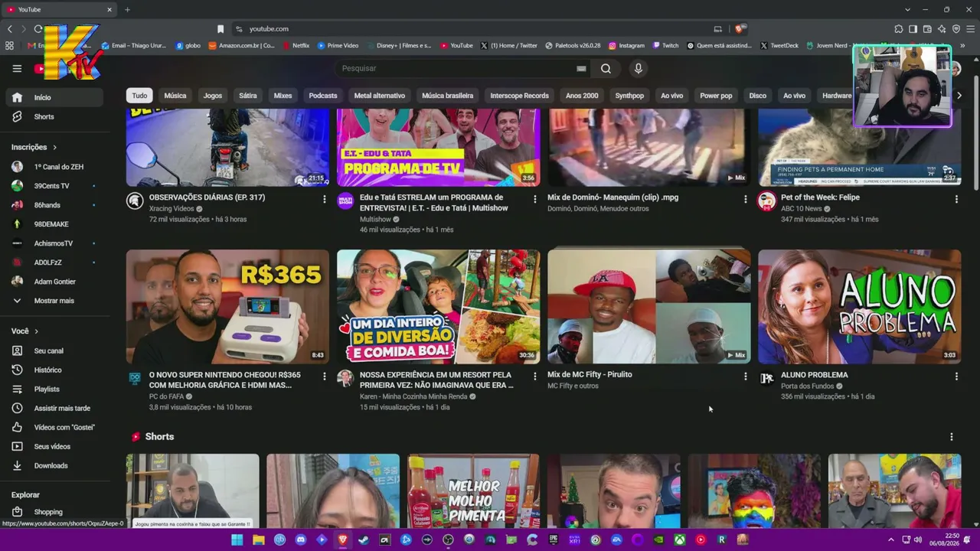Open options menu for Super Nintendo video
Screen dimensions: 980x551
pyautogui.click(x=324, y=377)
